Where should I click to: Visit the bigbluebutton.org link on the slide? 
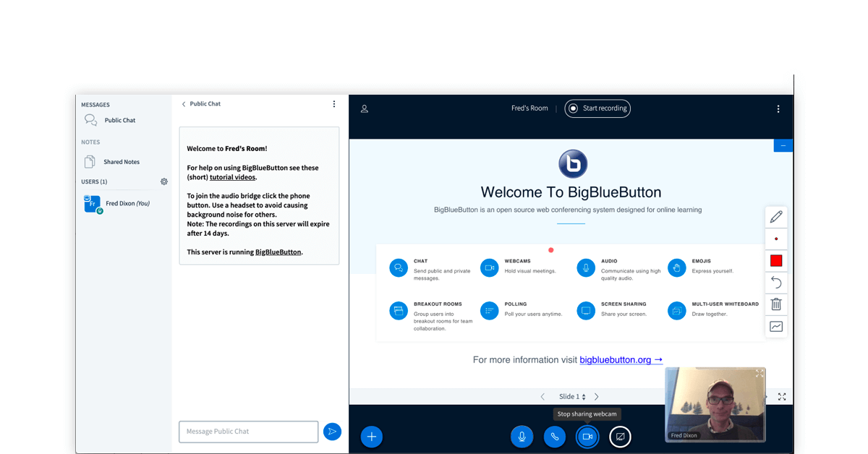pos(621,359)
